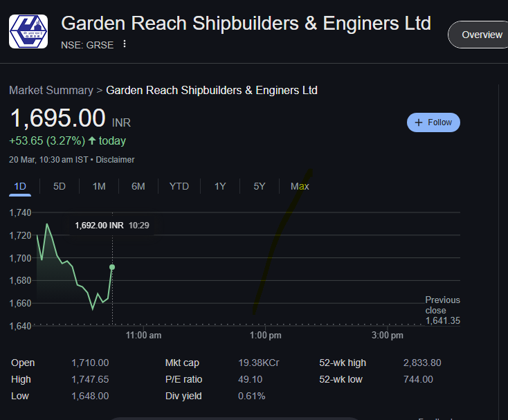Image resolution: width=508 pixels, height=420 pixels.
Task: Click the 20 Mar, 10:30 am IST timestamp
Action: [48, 160]
